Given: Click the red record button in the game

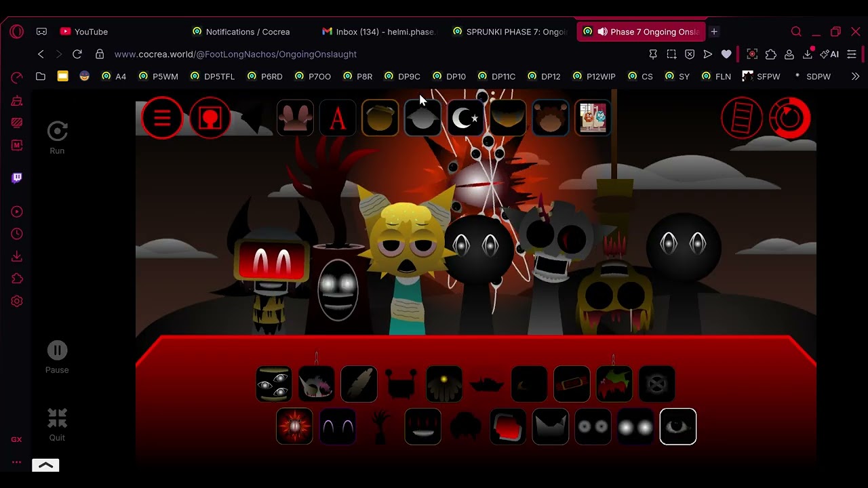Looking at the screenshot, I should 210,118.
